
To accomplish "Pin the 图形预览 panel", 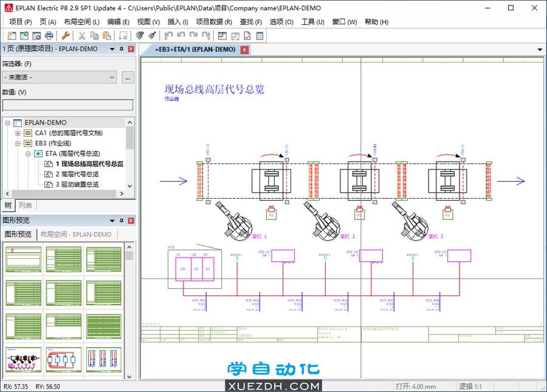I will [x=122, y=221].
